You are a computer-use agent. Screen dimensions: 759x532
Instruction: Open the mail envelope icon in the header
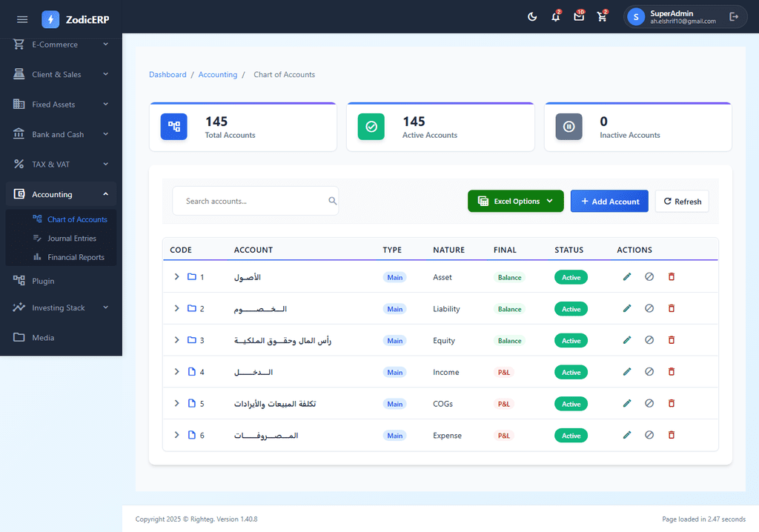pyautogui.click(x=579, y=17)
